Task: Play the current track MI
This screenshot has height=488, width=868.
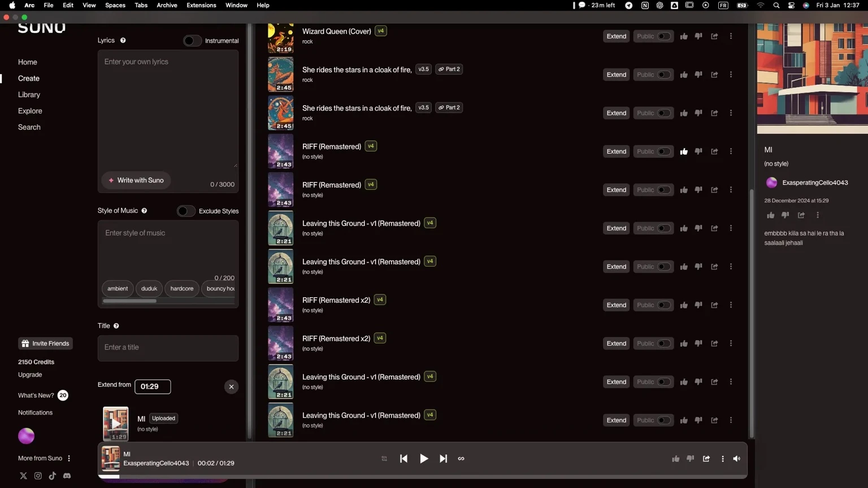Action: click(424, 459)
